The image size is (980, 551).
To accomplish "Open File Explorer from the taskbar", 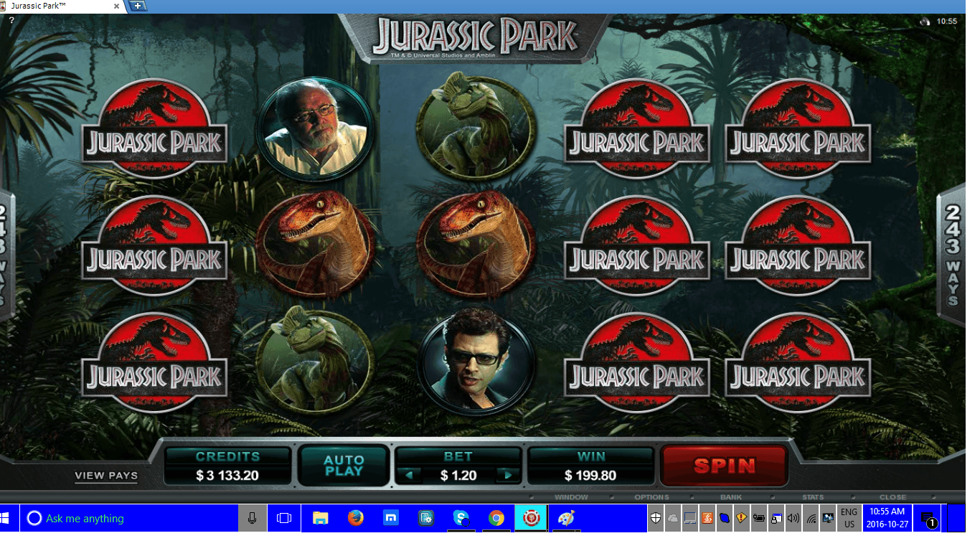I will [321, 518].
